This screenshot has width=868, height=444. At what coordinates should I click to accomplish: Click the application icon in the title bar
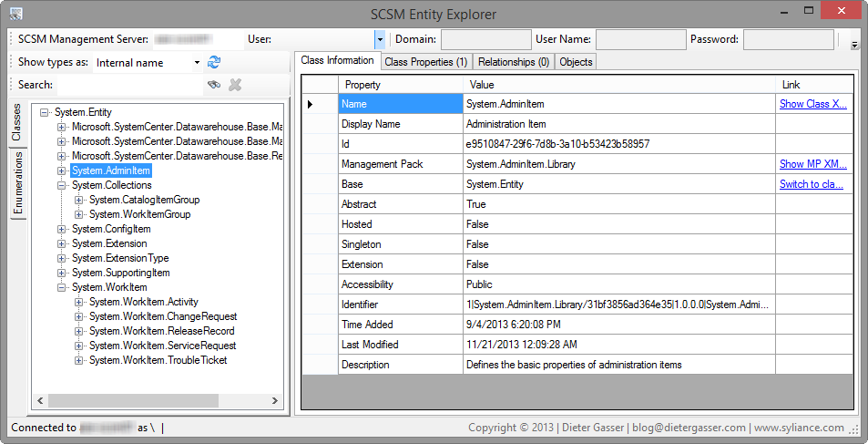tap(16, 14)
